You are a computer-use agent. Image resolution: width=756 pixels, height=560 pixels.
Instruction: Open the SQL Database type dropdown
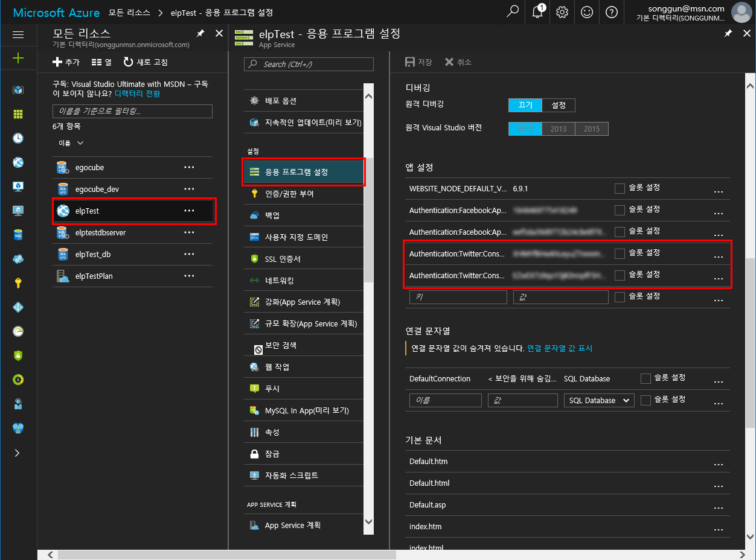pyautogui.click(x=599, y=400)
